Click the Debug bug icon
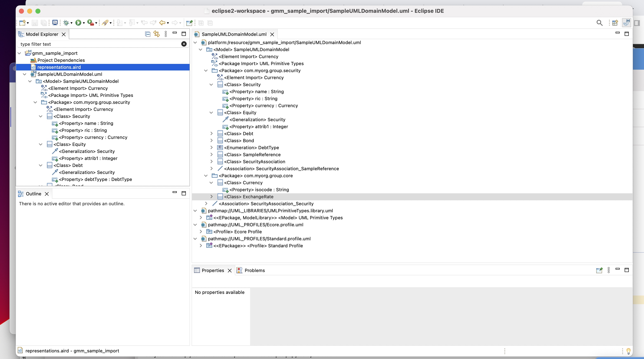The height and width of the screenshot is (359, 644). click(66, 23)
